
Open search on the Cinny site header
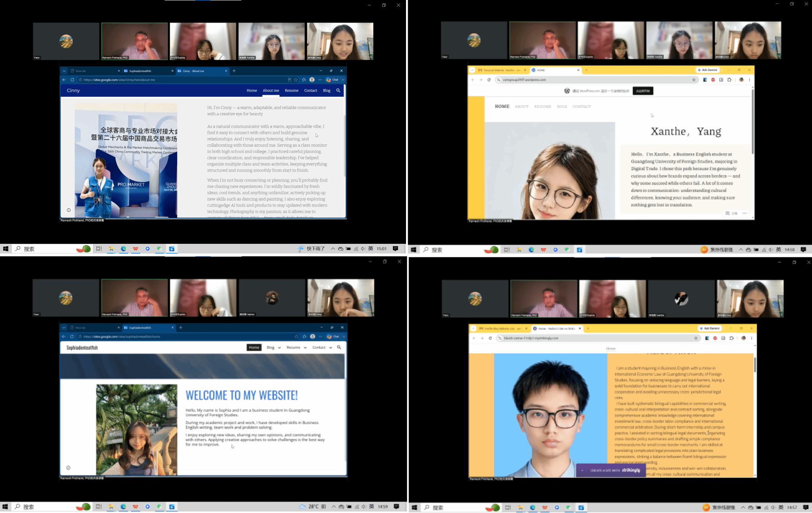[338, 90]
